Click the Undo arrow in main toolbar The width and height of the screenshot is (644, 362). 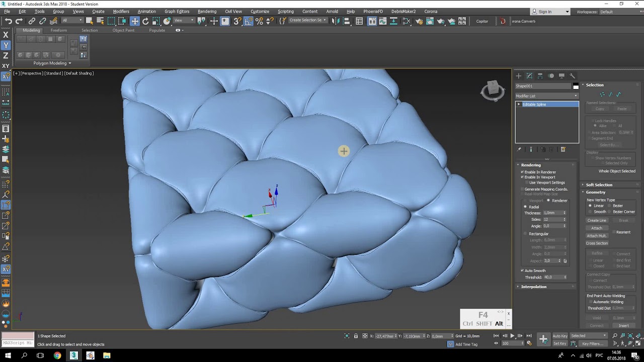point(8,21)
